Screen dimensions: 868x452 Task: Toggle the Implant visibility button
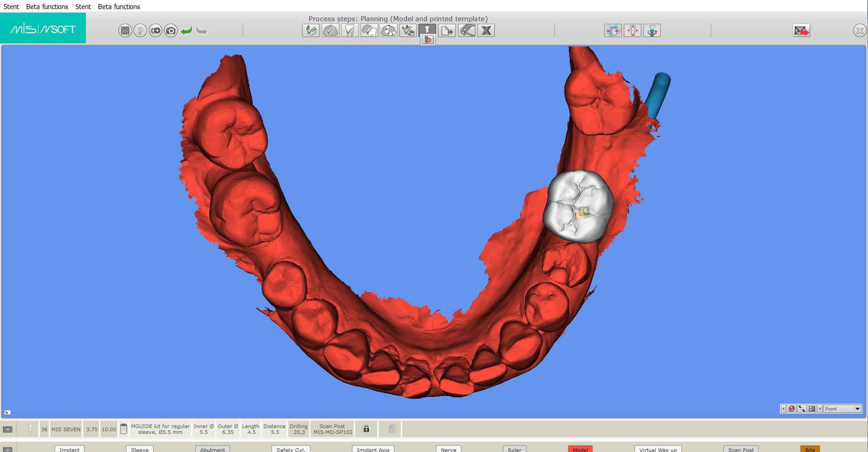(70, 449)
